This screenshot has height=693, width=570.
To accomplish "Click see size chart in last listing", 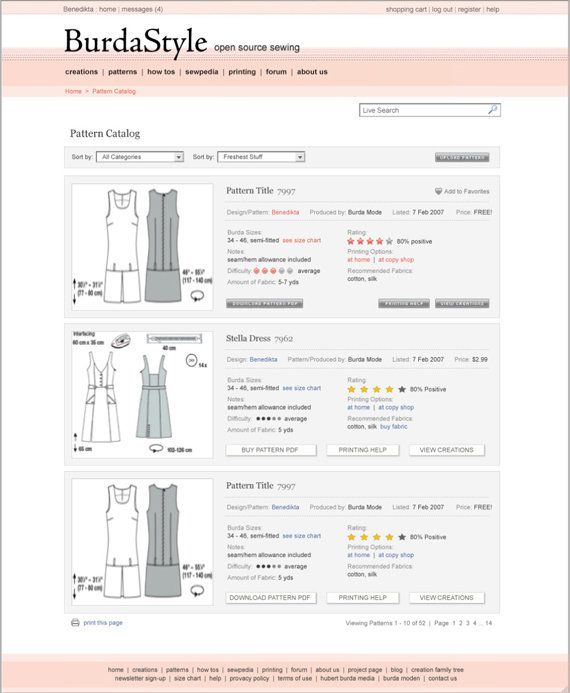I will pyautogui.click(x=302, y=536).
